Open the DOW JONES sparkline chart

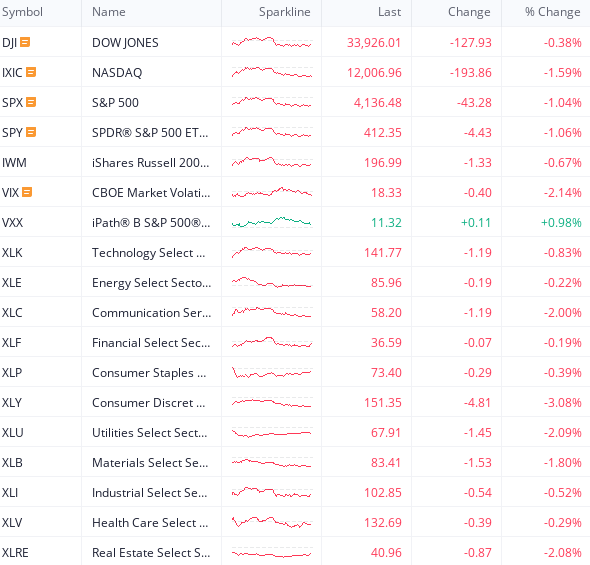272,42
